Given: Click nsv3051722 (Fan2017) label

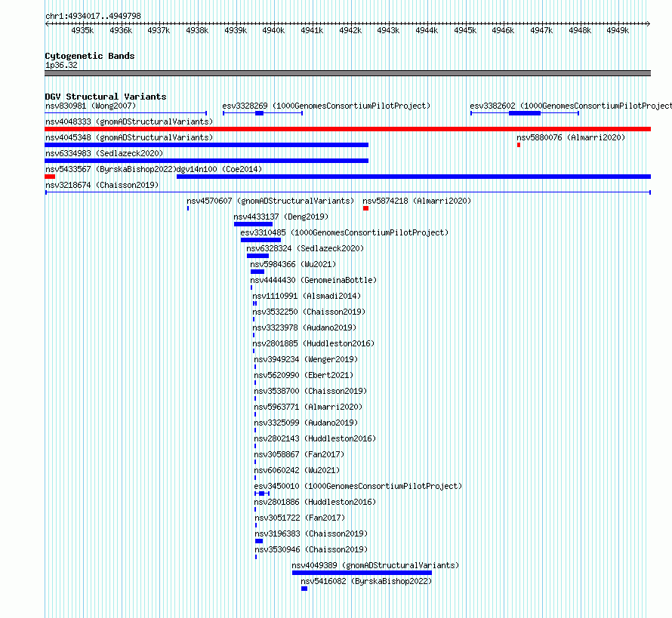Looking at the screenshot, I should pyautogui.click(x=300, y=518).
